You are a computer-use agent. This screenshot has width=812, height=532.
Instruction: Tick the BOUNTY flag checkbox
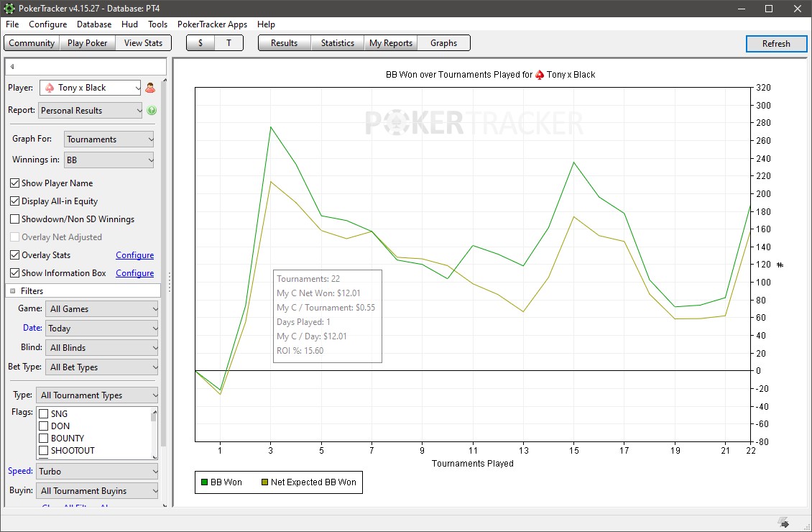click(x=43, y=439)
